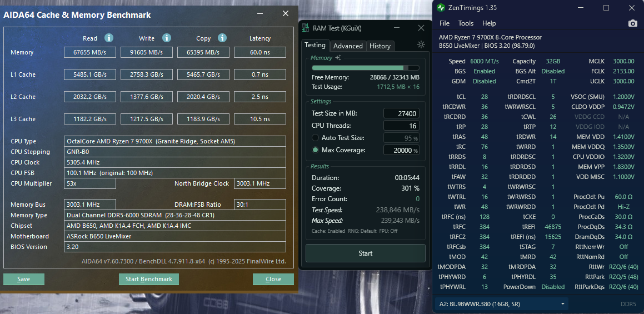Click the Test Size in MB field
Image resolution: width=644 pixels, height=314 pixels.
tap(401, 113)
